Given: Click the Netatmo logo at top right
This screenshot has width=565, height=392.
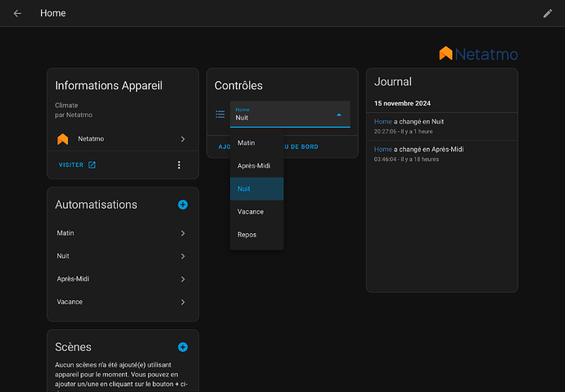Looking at the screenshot, I should 478,54.
